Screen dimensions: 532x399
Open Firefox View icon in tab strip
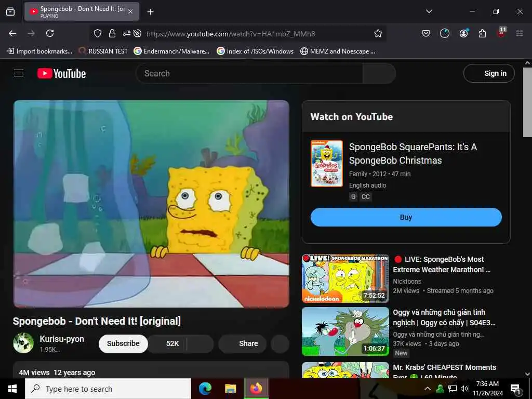(10, 11)
